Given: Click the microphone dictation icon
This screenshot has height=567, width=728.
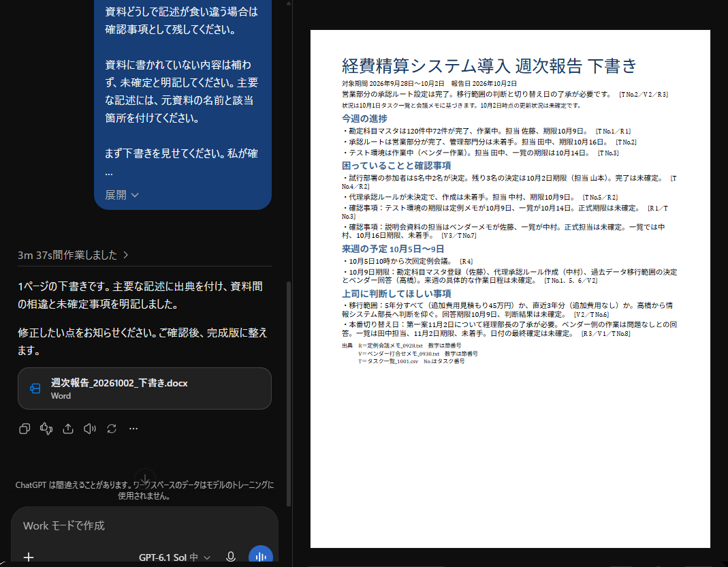Looking at the screenshot, I should coord(231,556).
